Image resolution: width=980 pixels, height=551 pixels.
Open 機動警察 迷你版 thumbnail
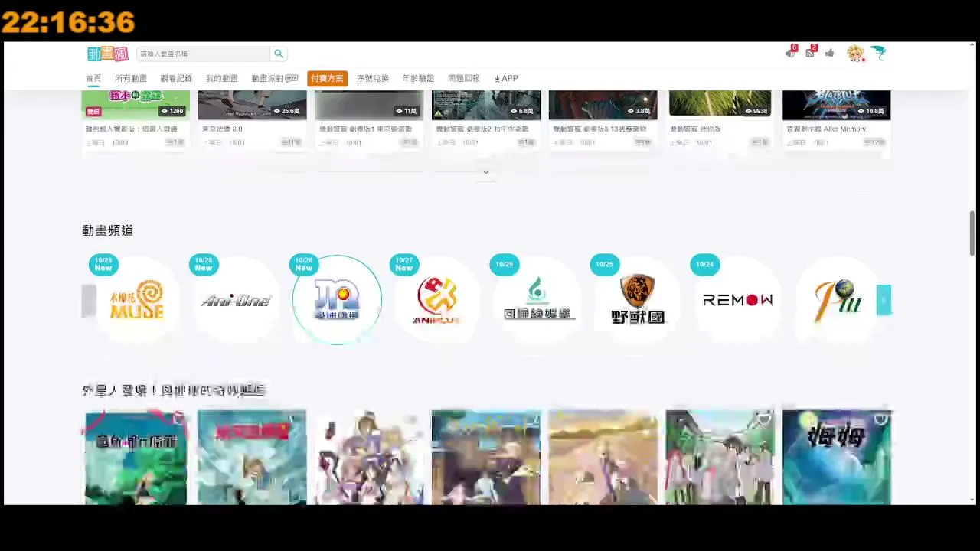point(720,105)
